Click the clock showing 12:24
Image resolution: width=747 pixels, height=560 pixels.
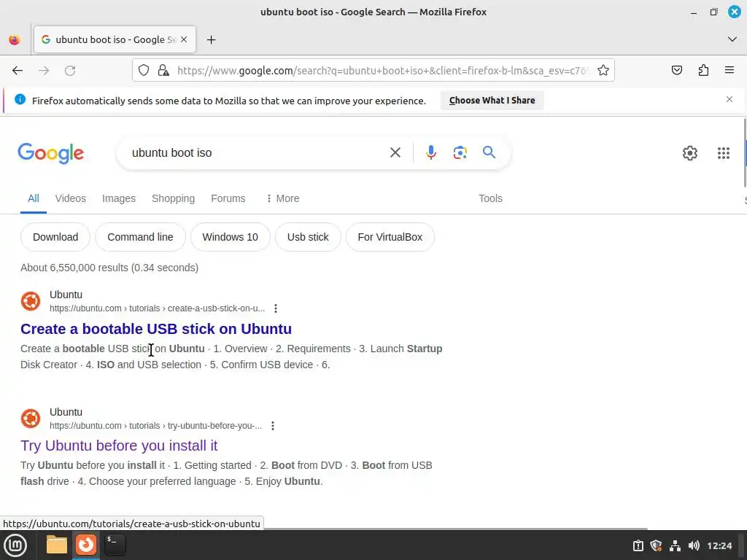point(719,545)
